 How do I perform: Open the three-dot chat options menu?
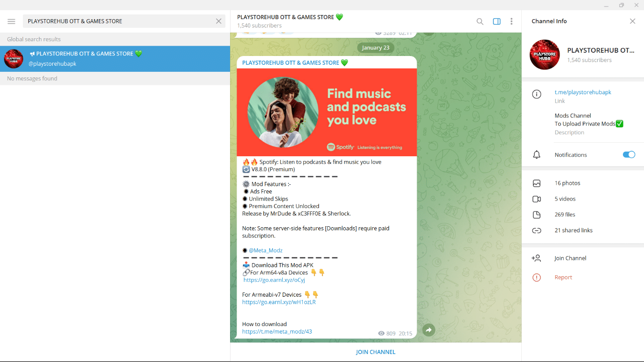point(511,21)
